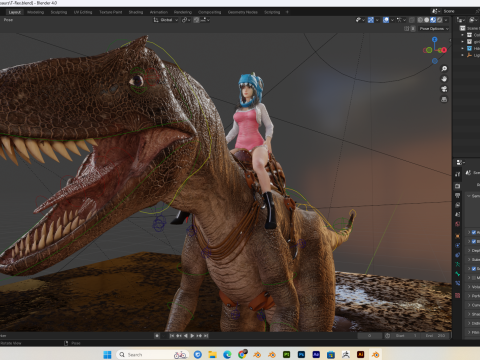Open the Pose Options dropdown
This screenshot has width=480, height=360.
[x=434, y=29]
